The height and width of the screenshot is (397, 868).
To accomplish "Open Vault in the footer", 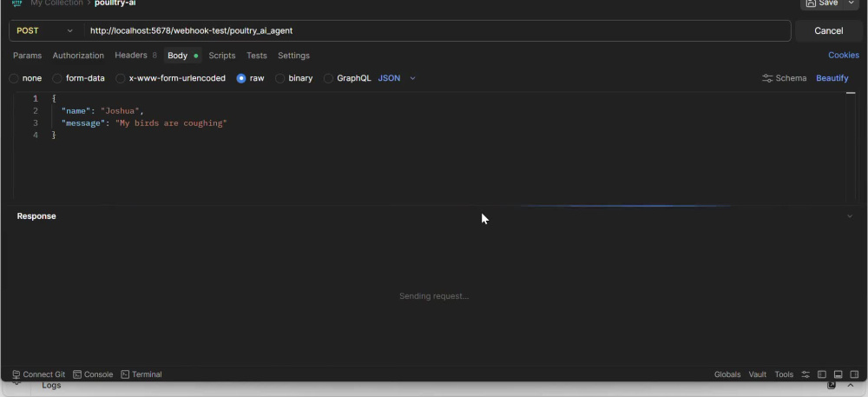I will click(757, 374).
